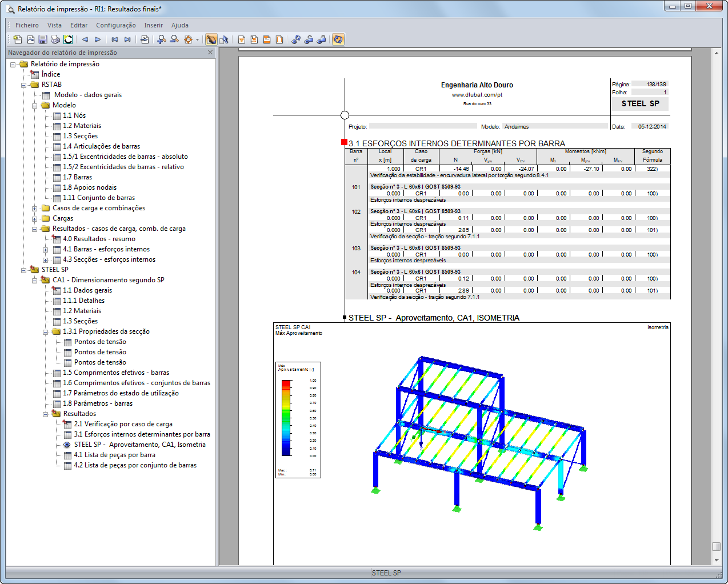Image resolution: width=728 pixels, height=584 pixels.
Task: Expand Casos de carga e combinações folder
Action: [35, 208]
